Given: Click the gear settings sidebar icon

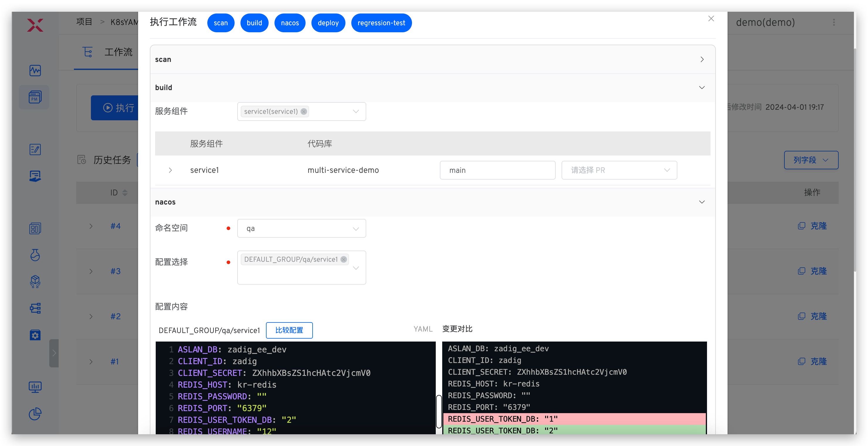Looking at the screenshot, I should 35,335.
